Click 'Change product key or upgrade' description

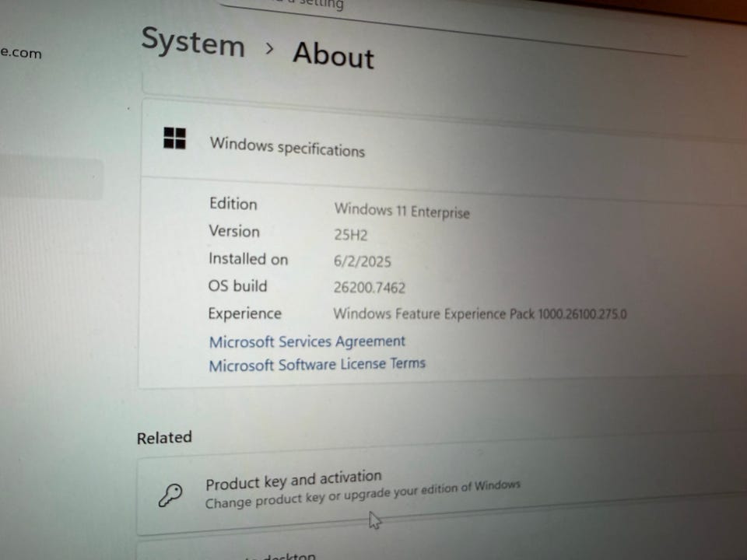(363, 495)
